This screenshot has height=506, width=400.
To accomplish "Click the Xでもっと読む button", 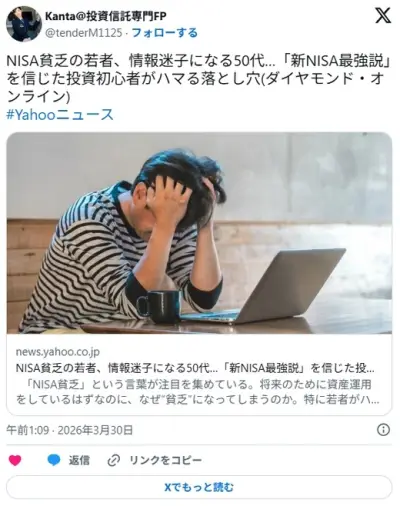I will pos(199,487).
